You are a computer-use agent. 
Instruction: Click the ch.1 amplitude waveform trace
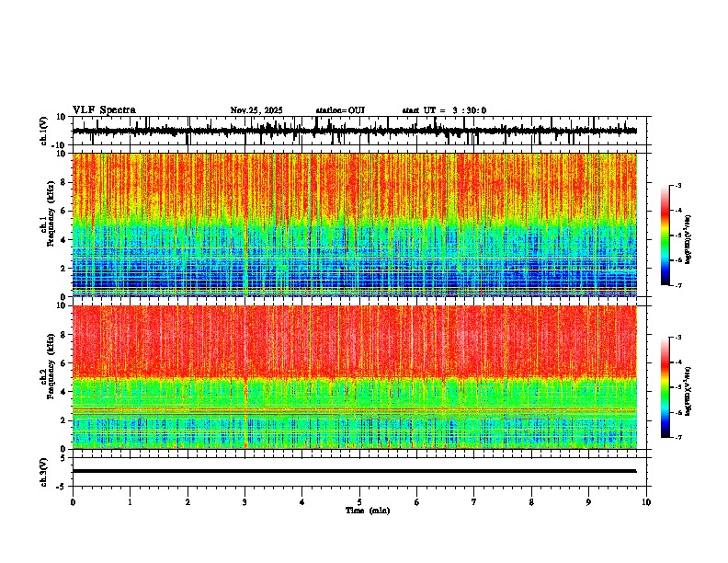354,131
